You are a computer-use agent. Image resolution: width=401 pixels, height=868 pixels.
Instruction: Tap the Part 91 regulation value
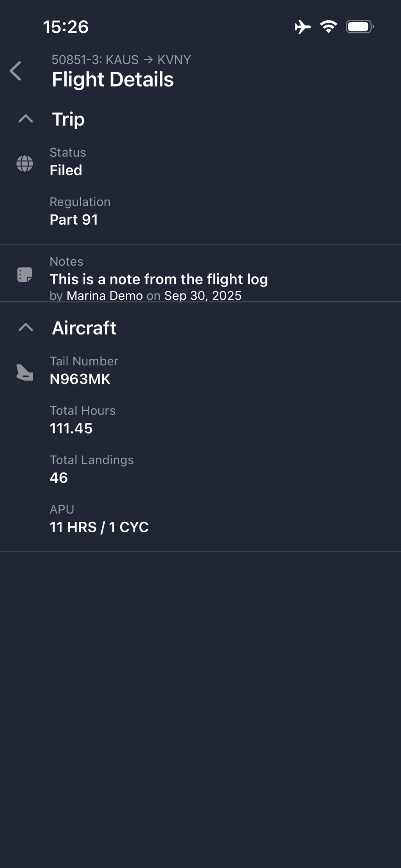pos(74,220)
